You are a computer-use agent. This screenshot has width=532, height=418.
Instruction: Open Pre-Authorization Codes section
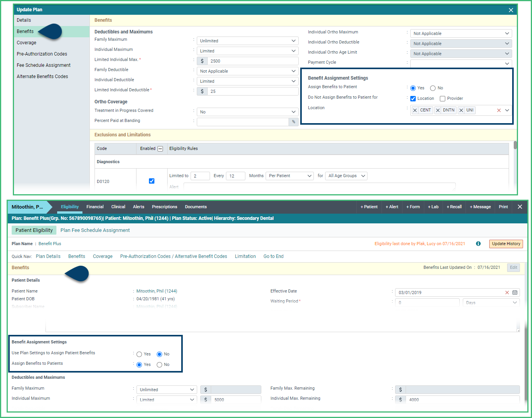point(52,54)
